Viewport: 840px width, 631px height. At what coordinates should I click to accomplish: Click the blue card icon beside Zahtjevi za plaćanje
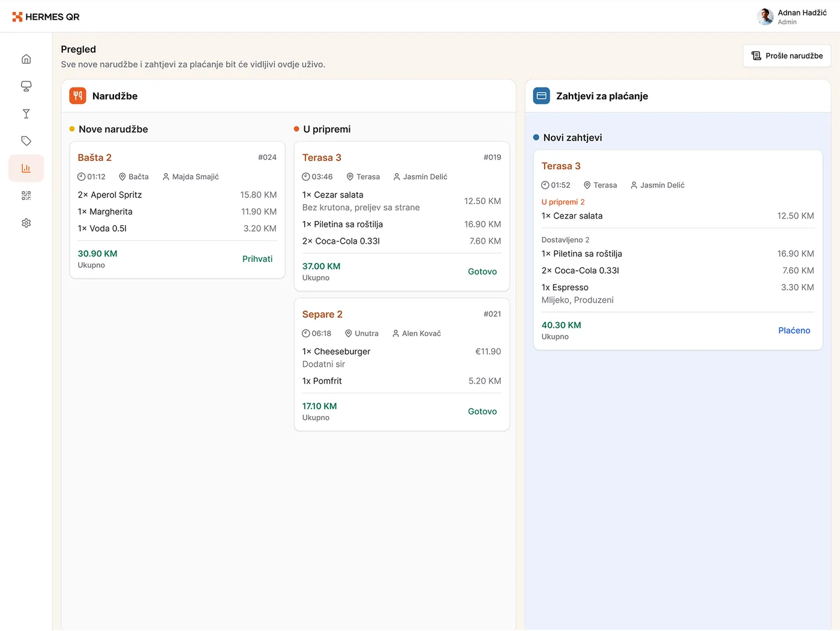[541, 95]
